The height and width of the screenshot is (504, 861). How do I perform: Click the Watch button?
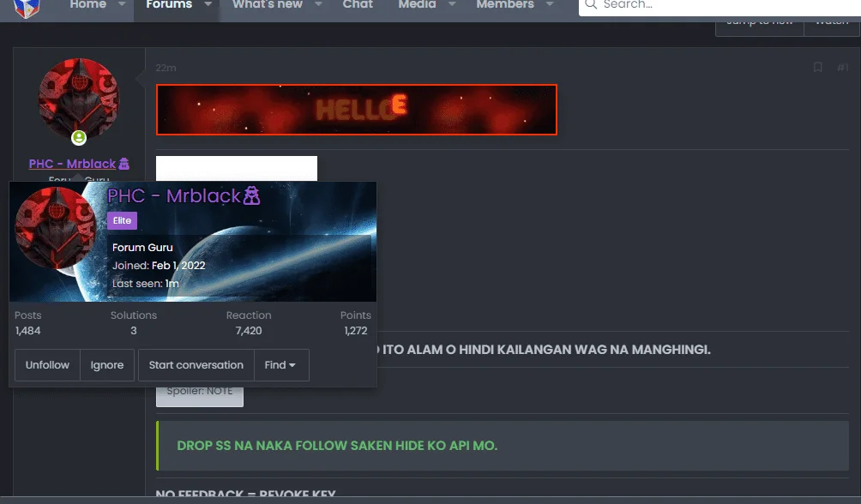(832, 27)
